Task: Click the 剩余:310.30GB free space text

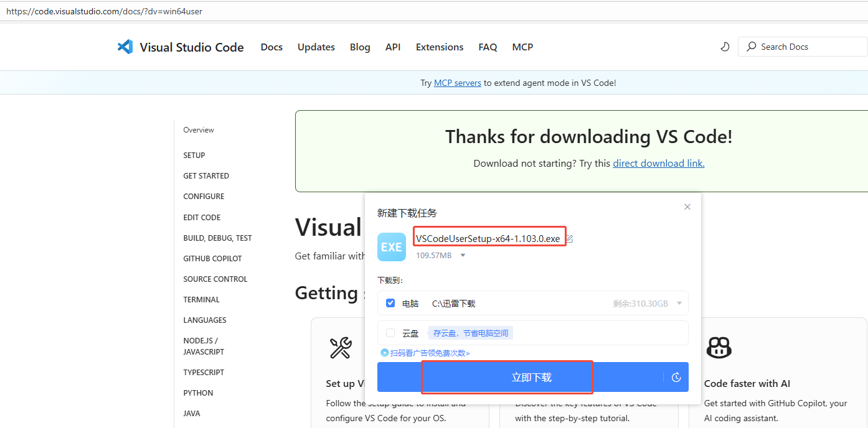Action: 640,304
